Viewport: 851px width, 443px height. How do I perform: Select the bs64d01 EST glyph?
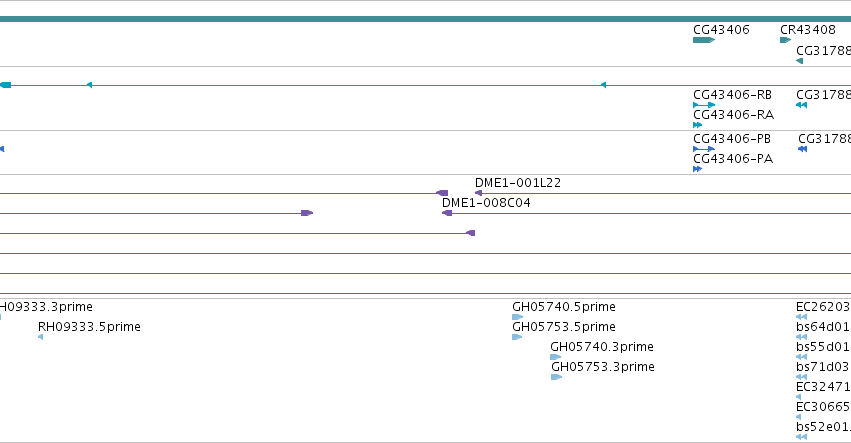click(x=802, y=337)
